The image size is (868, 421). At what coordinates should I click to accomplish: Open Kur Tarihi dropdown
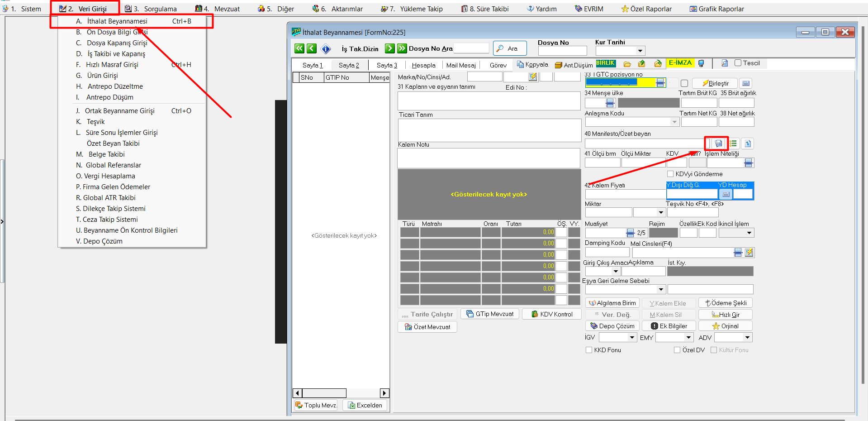pos(640,51)
